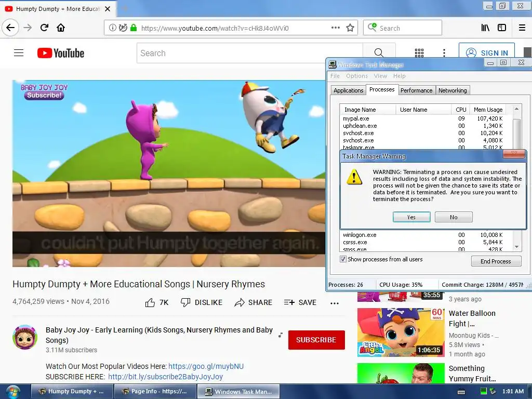Click process list scroll down arrow
The height and width of the screenshot is (399, 532).
[516, 247]
